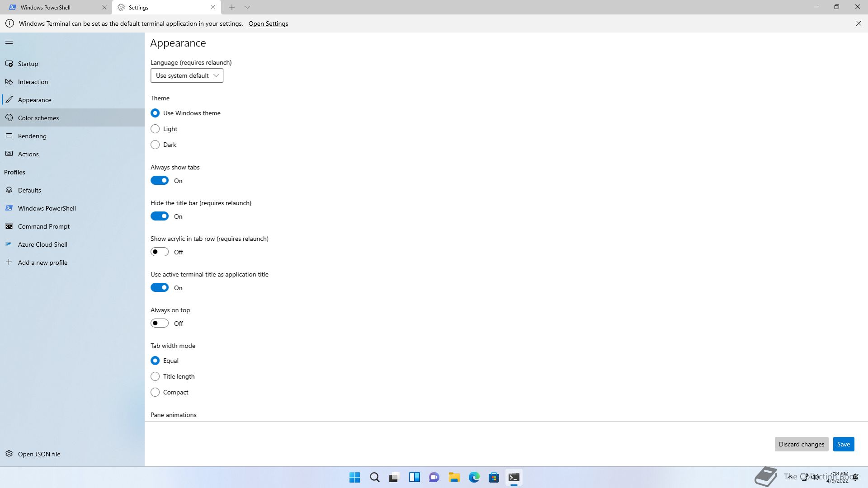Open Task View from taskbar
The image size is (868, 488).
(x=395, y=477)
